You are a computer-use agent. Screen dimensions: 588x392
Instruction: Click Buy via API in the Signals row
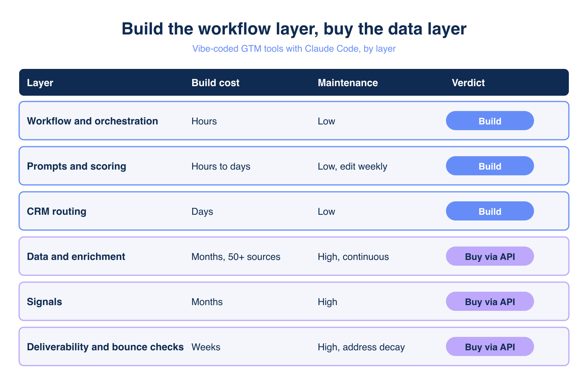click(x=490, y=301)
